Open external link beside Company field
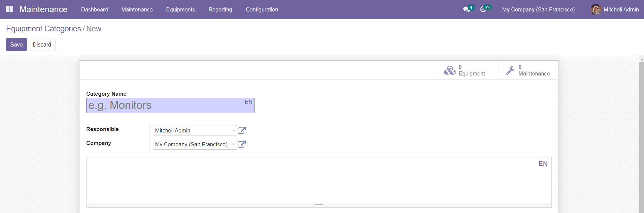Viewport: 644px width, 213px height. click(x=242, y=144)
